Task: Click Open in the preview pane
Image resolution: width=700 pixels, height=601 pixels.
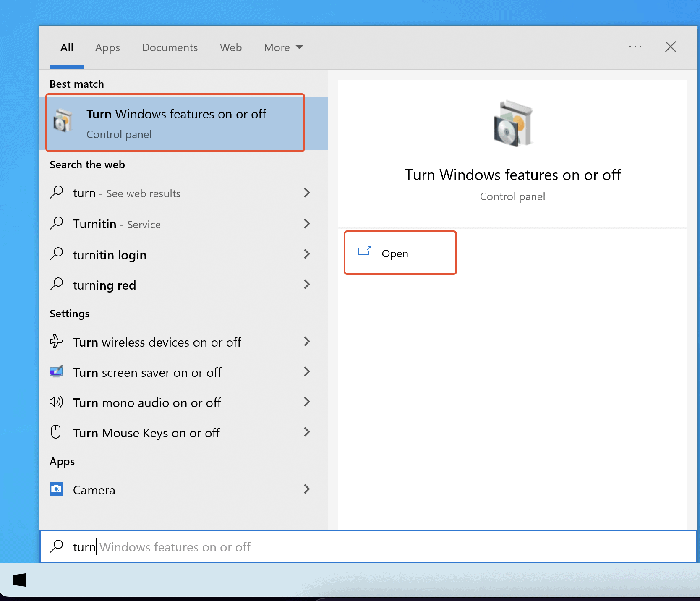Action: click(x=400, y=253)
